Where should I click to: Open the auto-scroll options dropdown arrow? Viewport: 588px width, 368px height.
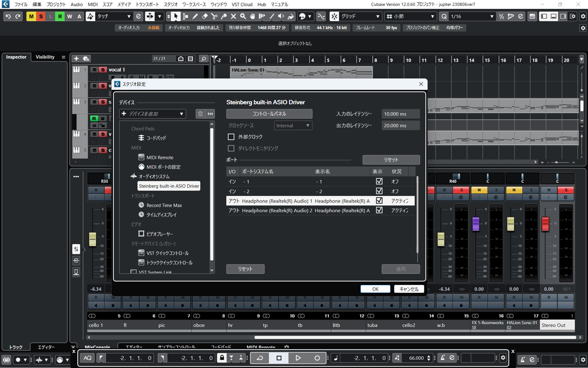(160, 16)
